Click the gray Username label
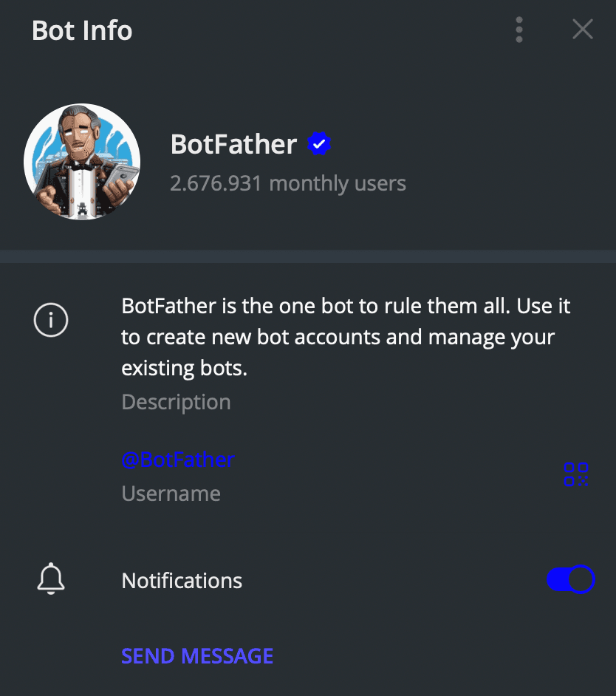This screenshot has height=696, width=616. pyautogui.click(x=171, y=494)
